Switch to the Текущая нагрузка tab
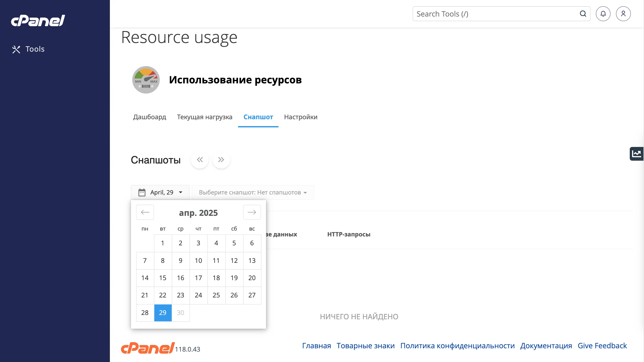 click(x=204, y=117)
